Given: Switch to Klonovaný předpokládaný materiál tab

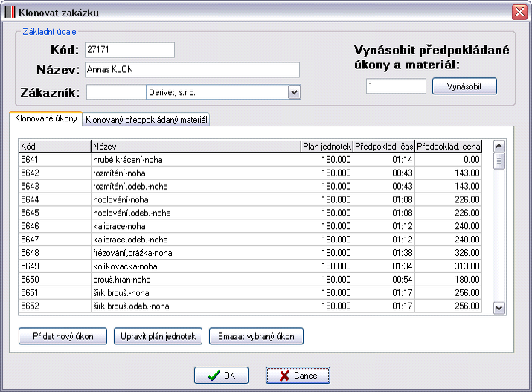Looking at the screenshot, I should click(147, 120).
